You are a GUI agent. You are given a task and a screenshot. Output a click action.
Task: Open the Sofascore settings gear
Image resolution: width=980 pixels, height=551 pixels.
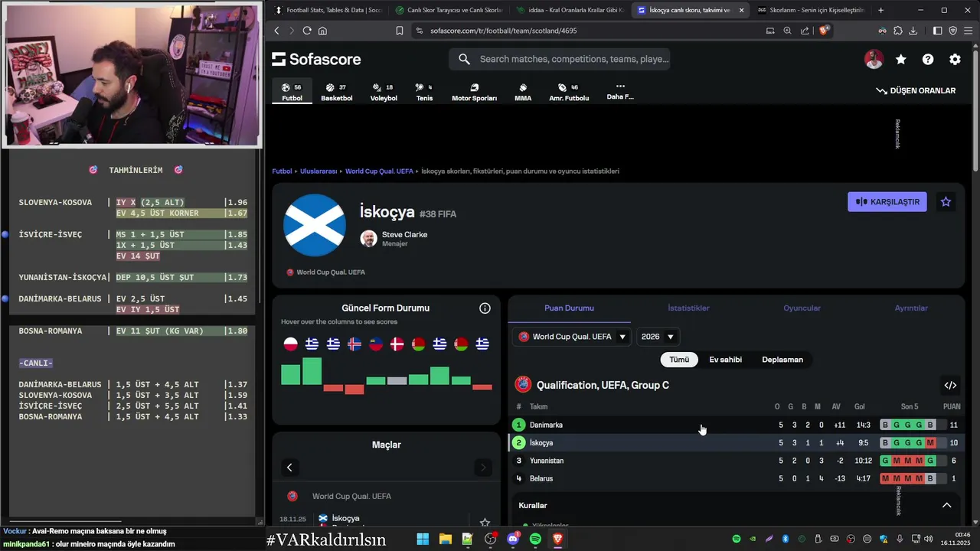pyautogui.click(x=955, y=59)
